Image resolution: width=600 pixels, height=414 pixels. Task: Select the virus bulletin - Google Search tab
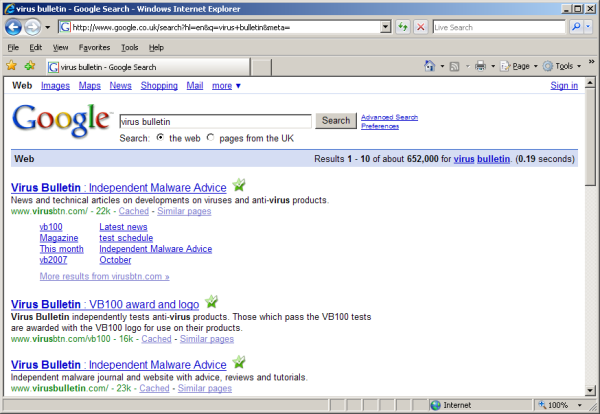148,67
